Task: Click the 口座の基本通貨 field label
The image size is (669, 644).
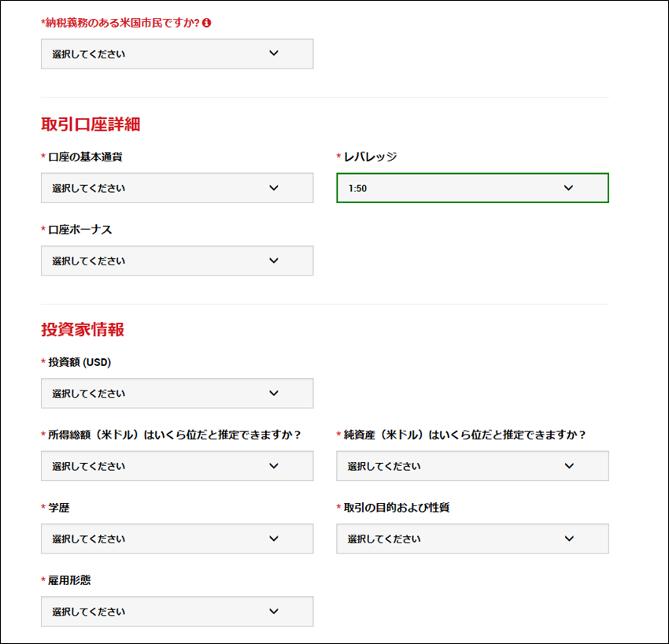Action: 85,157
